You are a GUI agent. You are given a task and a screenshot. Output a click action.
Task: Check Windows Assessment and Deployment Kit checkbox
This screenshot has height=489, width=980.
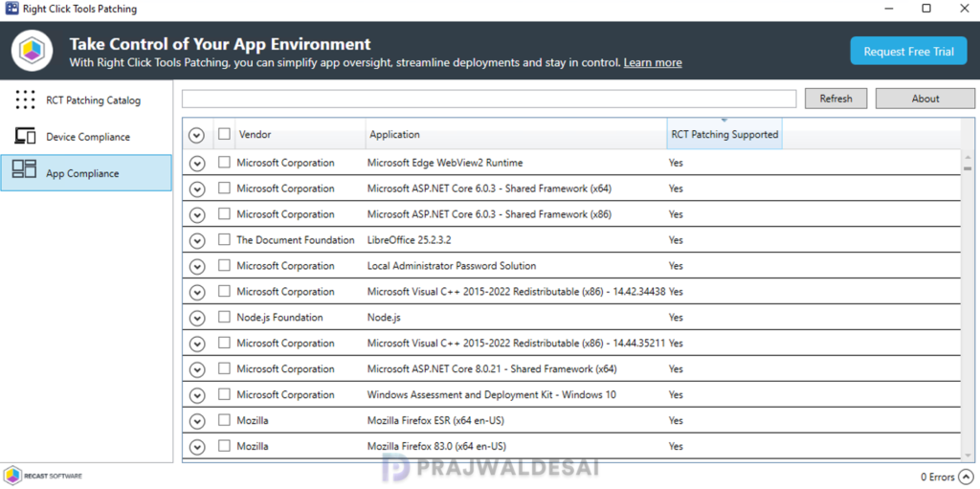tap(224, 394)
